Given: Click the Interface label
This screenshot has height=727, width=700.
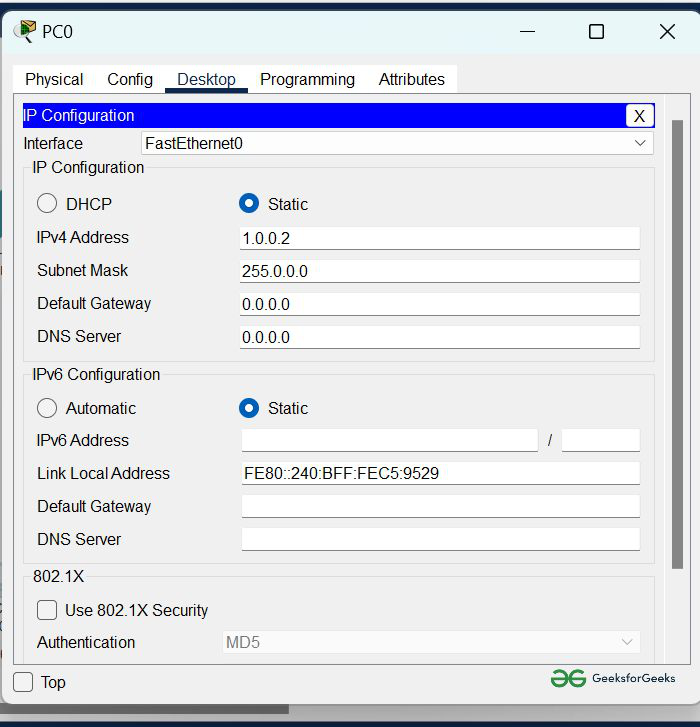Looking at the screenshot, I should point(53,143).
